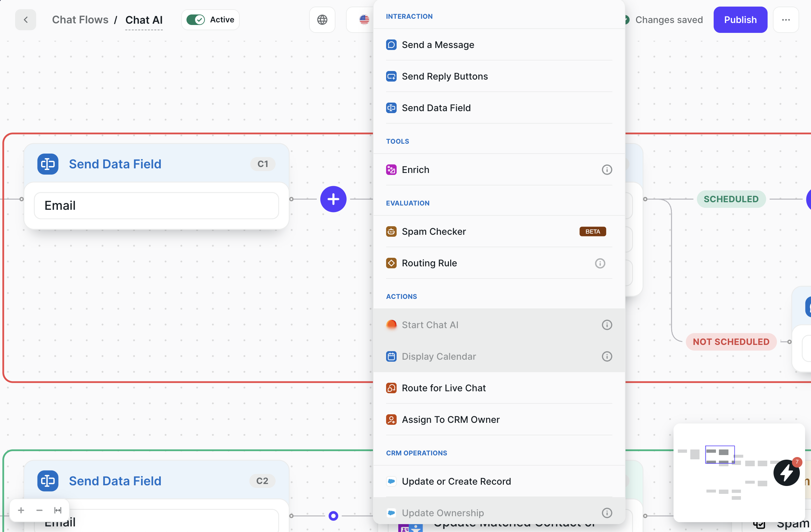
Task: Click the Update Ownership info icon
Action: (x=606, y=513)
